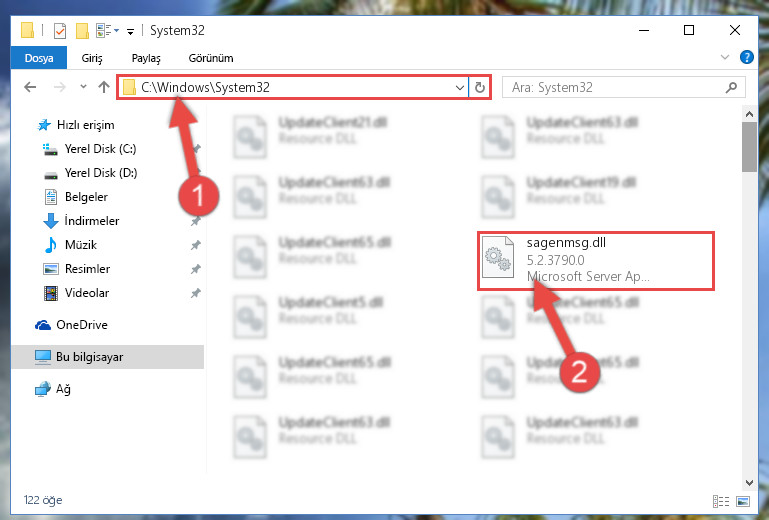Open the Görünüm ribbon tab

tap(211, 58)
